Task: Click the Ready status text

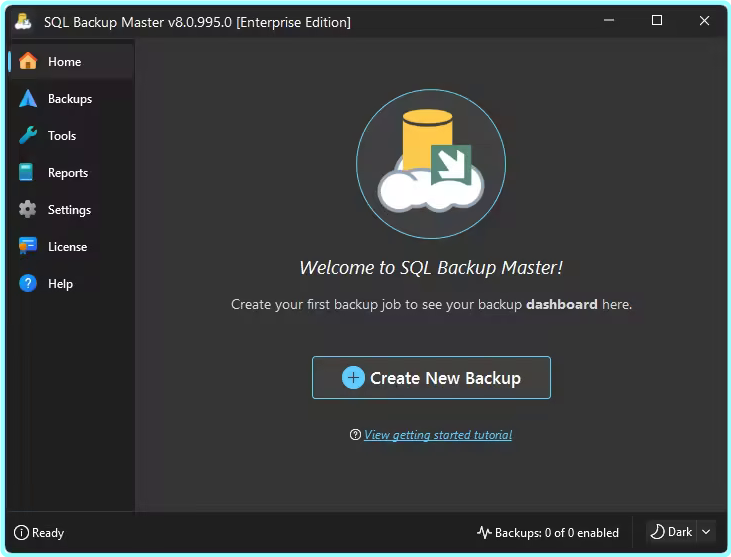Action: [48, 533]
